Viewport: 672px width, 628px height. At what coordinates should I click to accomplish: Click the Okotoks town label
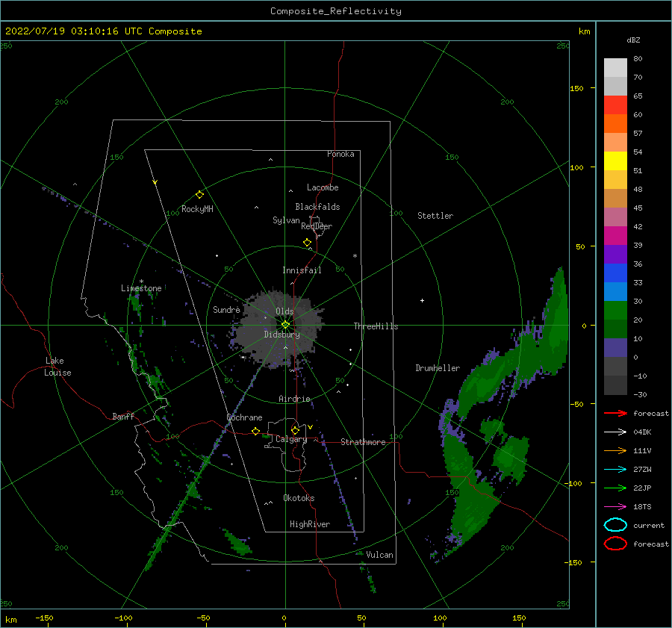(x=299, y=498)
